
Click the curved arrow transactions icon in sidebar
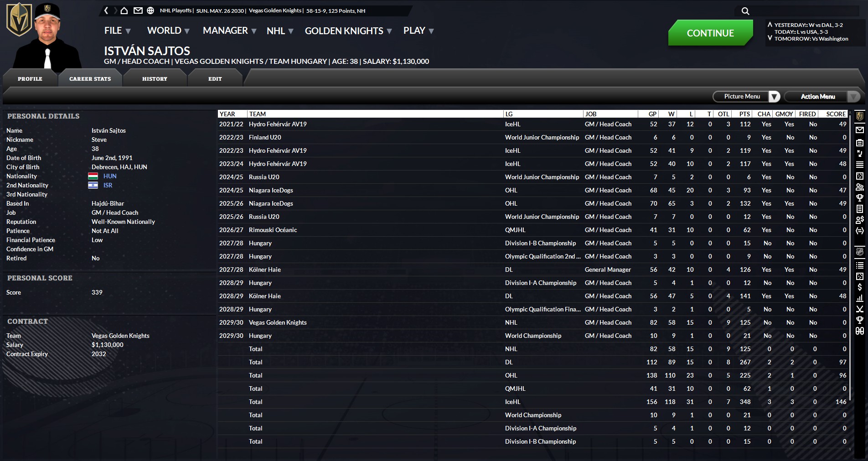pos(860,154)
